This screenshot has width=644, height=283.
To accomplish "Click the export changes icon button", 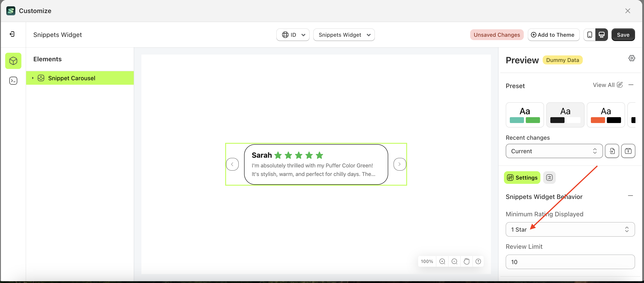I will pos(628,151).
